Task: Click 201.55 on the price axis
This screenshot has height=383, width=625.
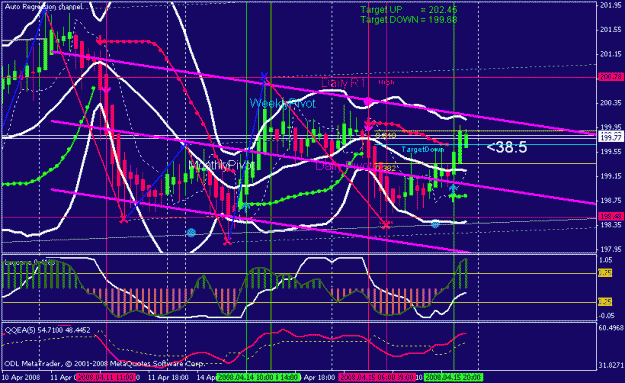Action: pyautogui.click(x=611, y=30)
